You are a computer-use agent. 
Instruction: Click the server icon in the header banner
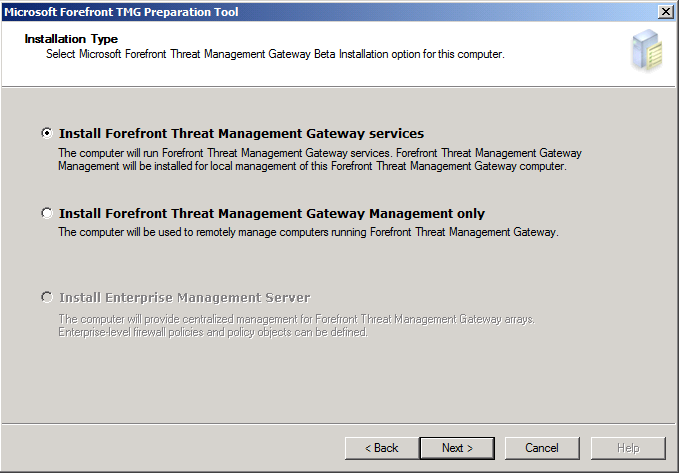[646, 50]
